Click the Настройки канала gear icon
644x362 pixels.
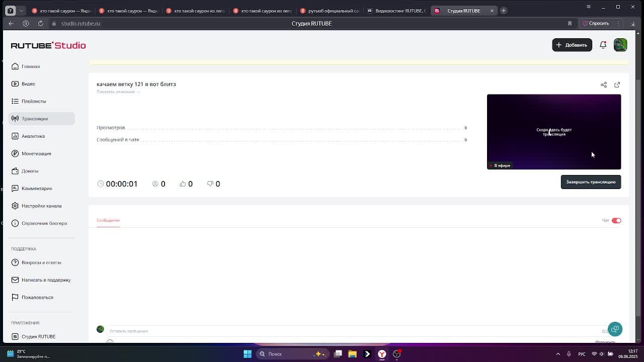(15, 206)
